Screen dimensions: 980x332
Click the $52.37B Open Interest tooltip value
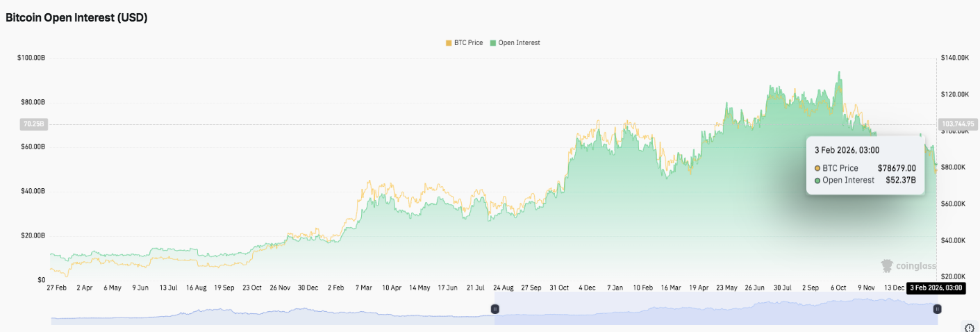(900, 181)
